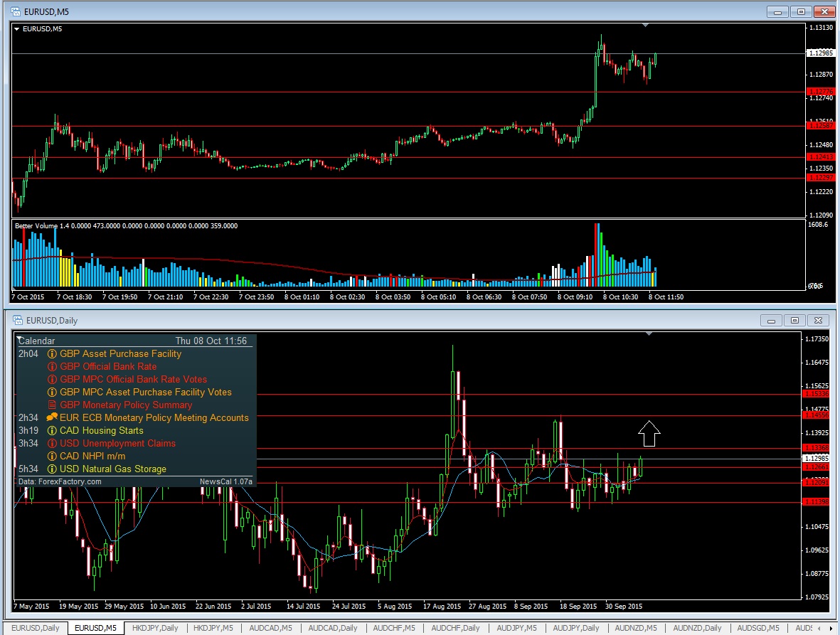Select GBP Asset Purchase Facility event

pyautogui.click(x=120, y=353)
